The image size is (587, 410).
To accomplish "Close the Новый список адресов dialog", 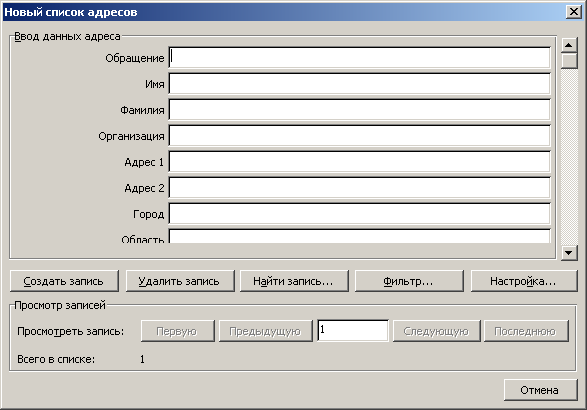I will click(x=574, y=12).
